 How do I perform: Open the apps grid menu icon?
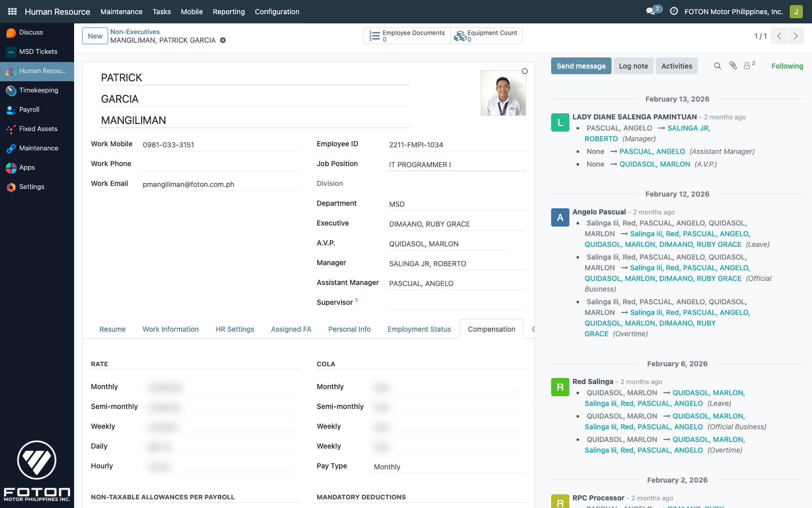(12, 11)
